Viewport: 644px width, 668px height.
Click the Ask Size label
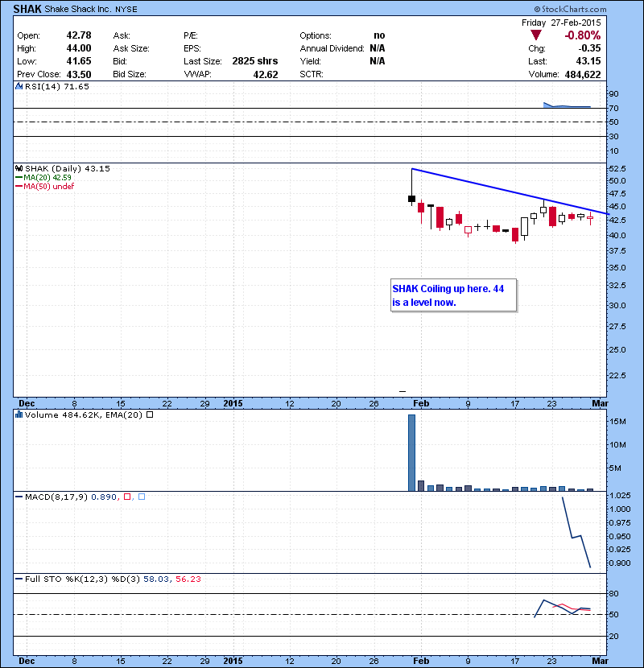131,48
